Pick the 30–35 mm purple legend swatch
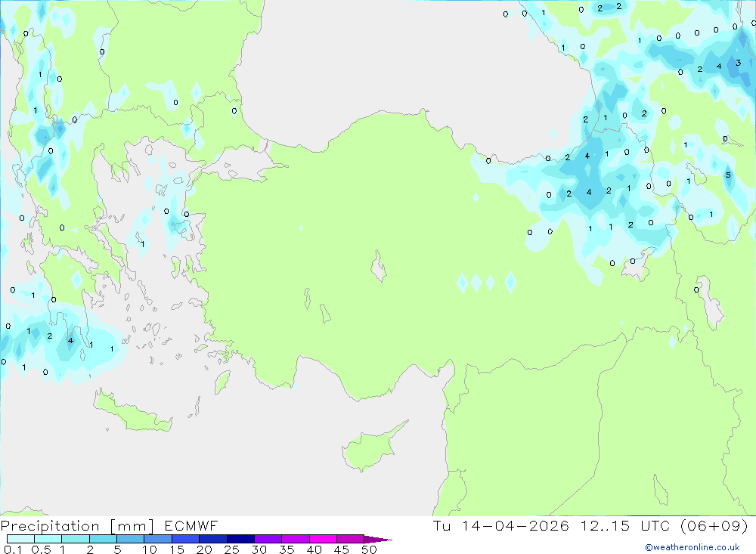Viewport: 756px width, 554px height. coord(268,539)
